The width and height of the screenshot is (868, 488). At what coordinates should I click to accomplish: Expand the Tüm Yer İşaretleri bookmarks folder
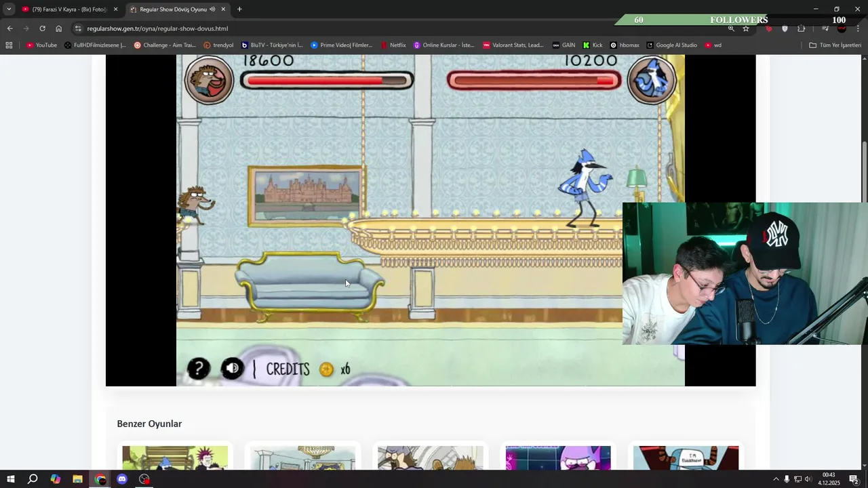point(835,45)
